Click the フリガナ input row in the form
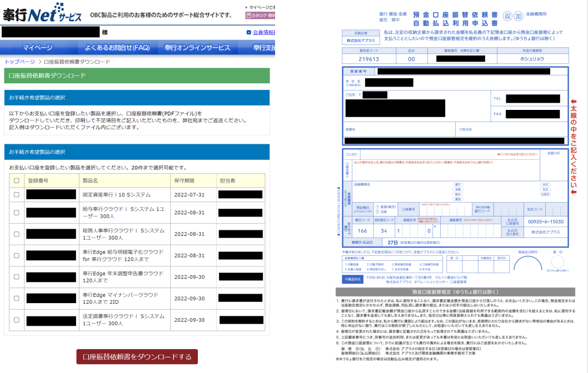 (x=441, y=154)
